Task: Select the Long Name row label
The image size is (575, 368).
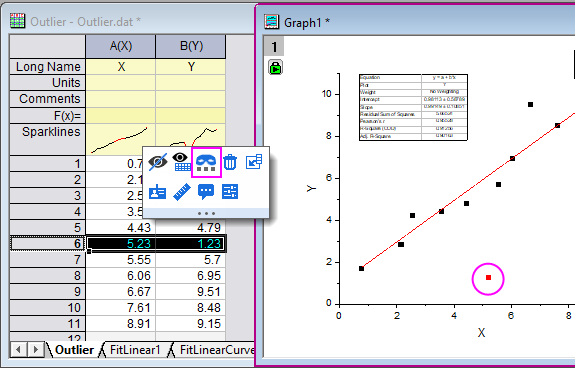Action: [48, 67]
